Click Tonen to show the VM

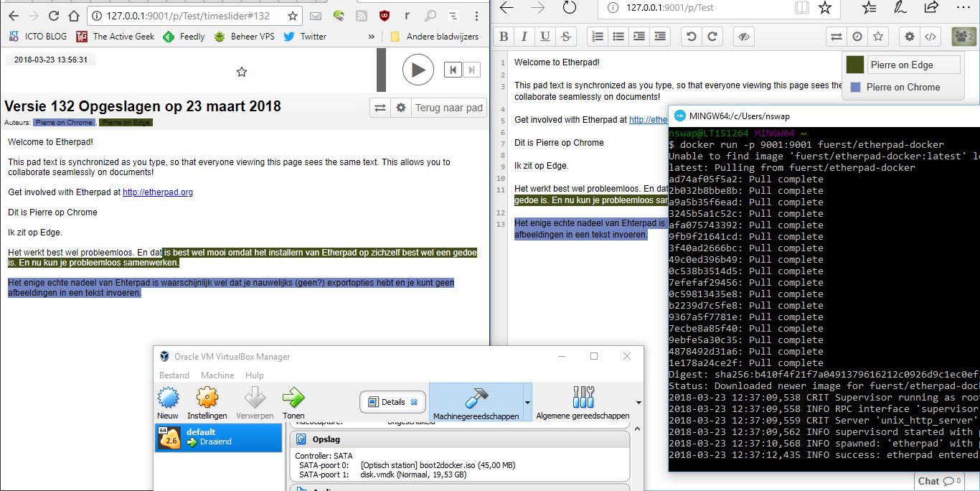(293, 403)
